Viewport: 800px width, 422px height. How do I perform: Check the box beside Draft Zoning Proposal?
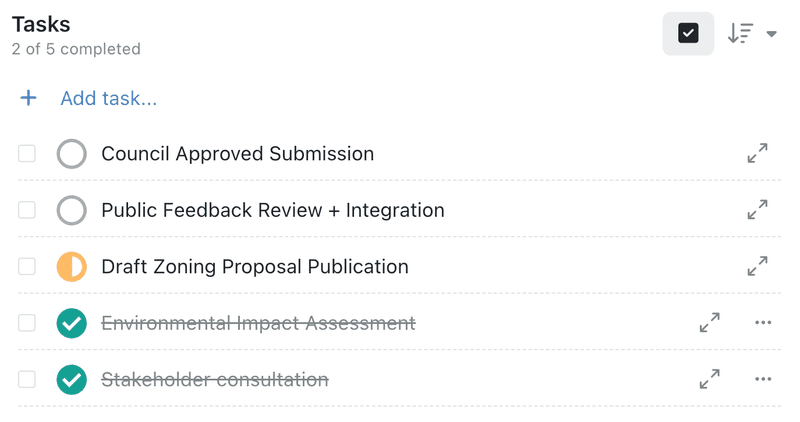point(27,267)
